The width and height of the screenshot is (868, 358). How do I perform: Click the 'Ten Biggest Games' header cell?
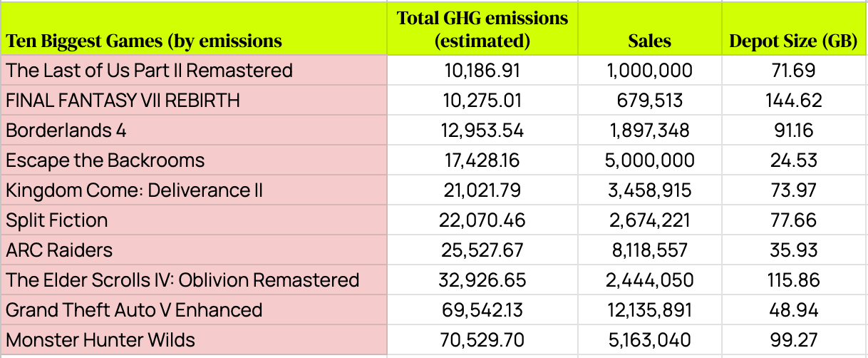tap(144, 41)
